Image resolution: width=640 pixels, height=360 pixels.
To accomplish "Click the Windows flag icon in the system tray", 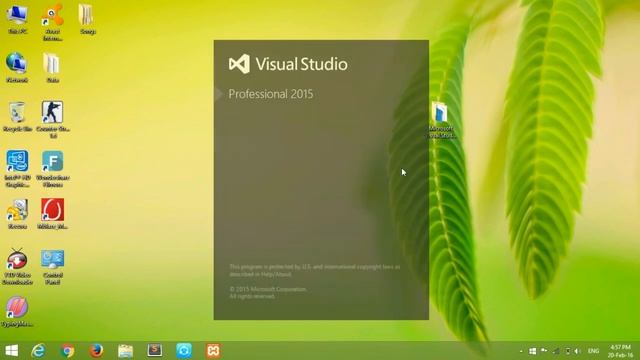I will click(x=533, y=351).
